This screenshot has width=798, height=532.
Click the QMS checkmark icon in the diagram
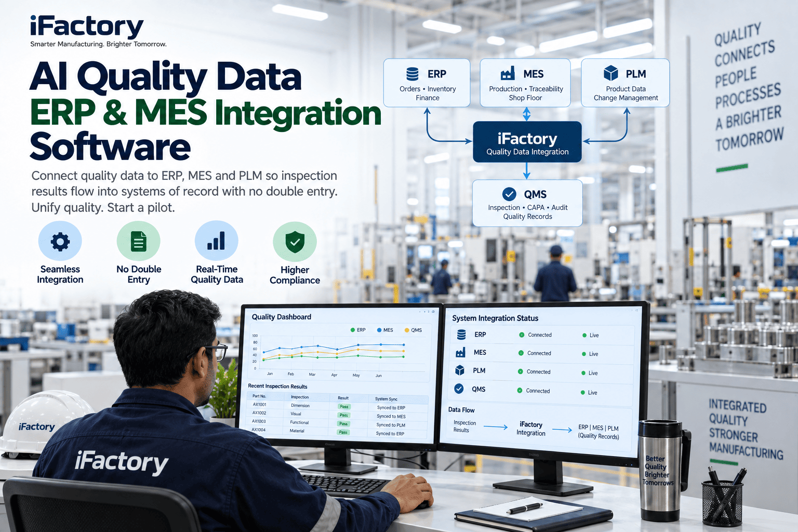point(509,194)
